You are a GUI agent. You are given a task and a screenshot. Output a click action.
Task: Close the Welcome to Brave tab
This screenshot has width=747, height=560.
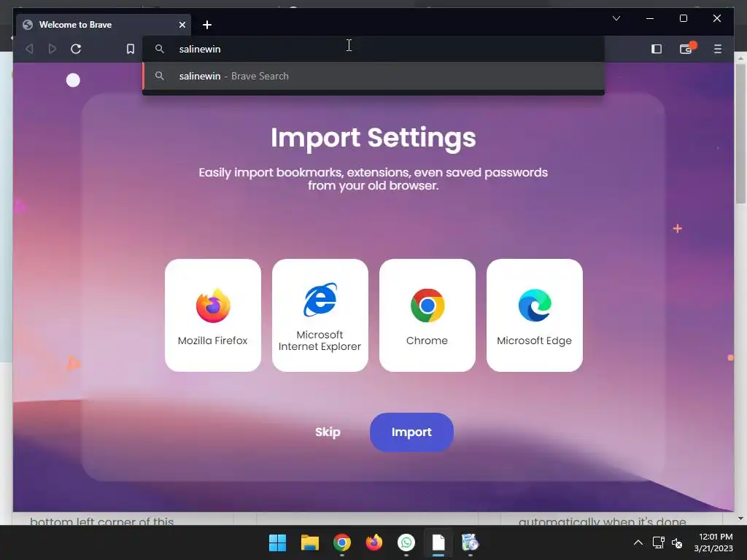click(182, 25)
